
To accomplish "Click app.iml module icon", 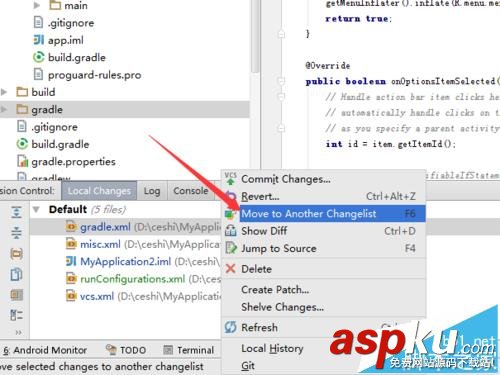I will [x=39, y=40].
